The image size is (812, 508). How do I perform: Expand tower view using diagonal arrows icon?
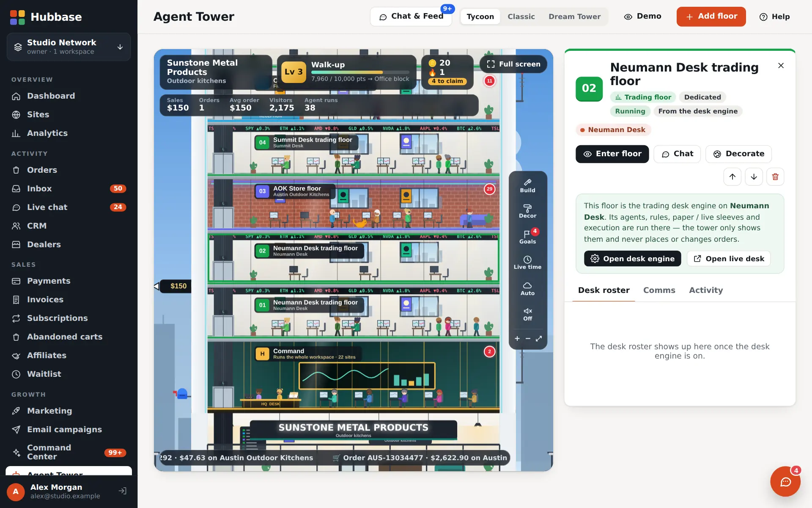(x=539, y=339)
